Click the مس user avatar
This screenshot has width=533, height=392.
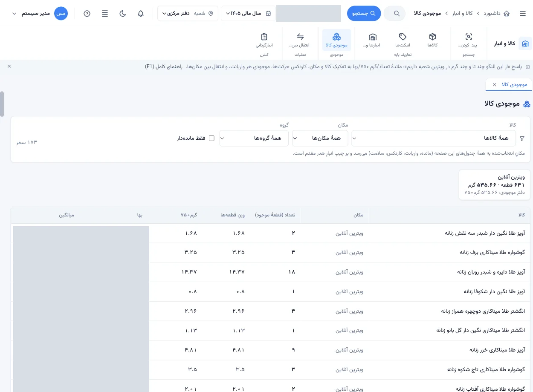tap(61, 14)
